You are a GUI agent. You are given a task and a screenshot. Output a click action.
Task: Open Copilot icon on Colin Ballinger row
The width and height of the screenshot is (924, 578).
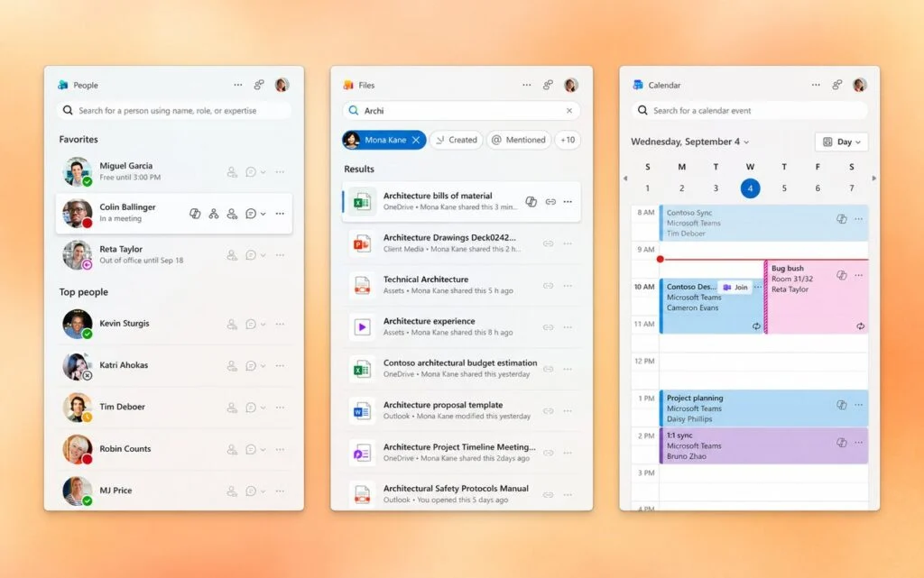click(x=195, y=214)
